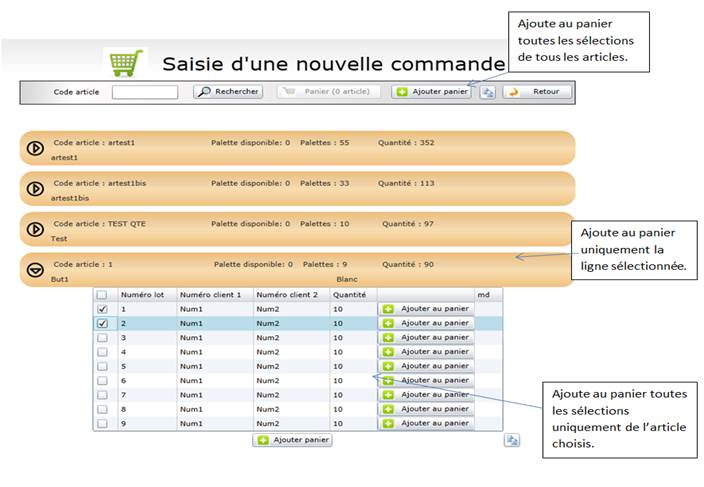Uncheck the checkbox for lot 2

[102, 324]
